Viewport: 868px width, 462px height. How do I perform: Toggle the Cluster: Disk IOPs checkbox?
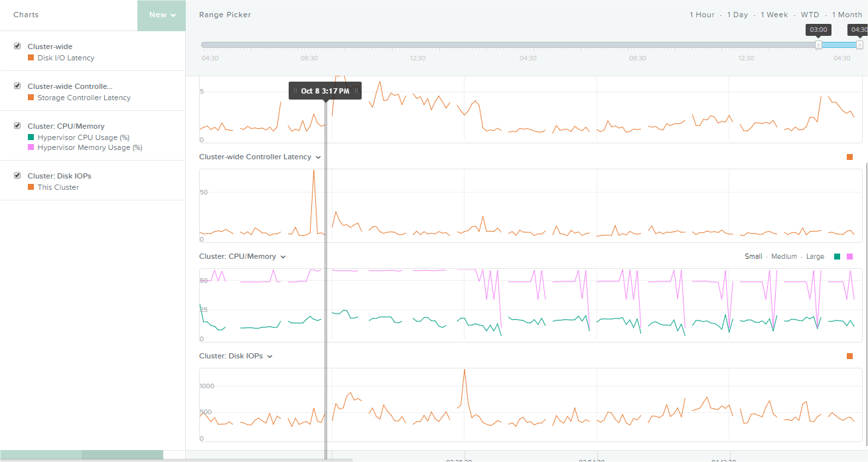17,176
